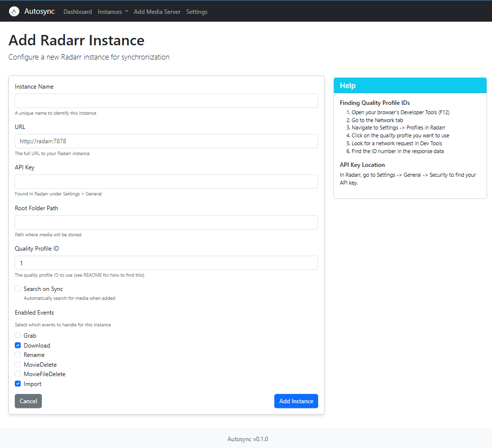This screenshot has width=492, height=448.
Task: Click 'Finding Quality Profile IDs' heading
Action: [375, 103]
